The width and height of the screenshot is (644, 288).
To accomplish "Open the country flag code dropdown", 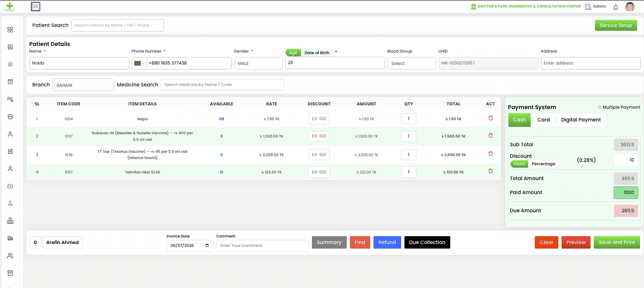I will [139, 63].
